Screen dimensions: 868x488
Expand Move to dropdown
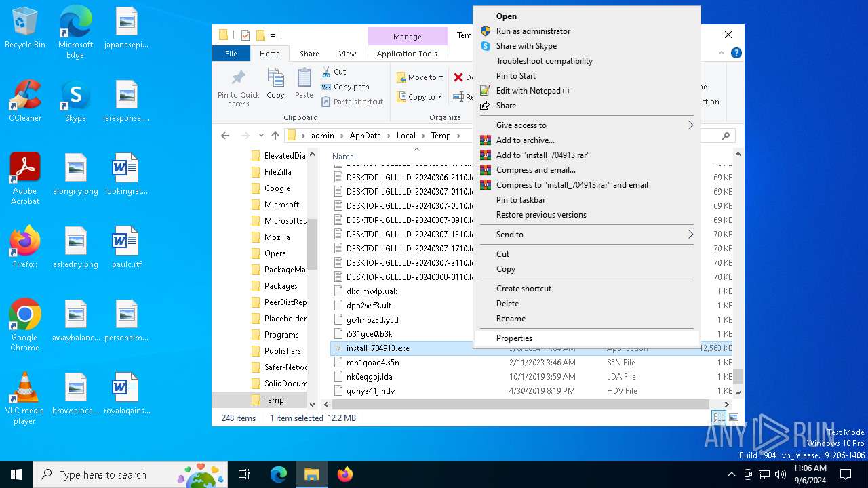pos(420,77)
